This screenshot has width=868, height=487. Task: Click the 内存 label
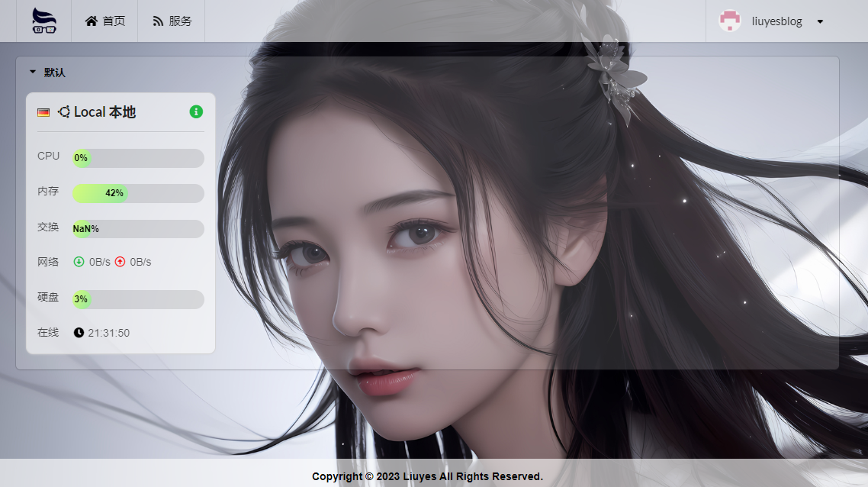[48, 191]
